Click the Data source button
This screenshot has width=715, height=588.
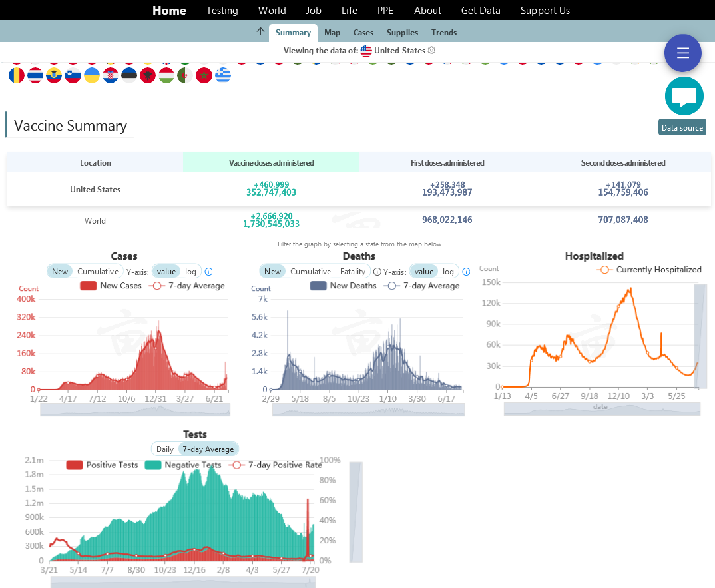pos(682,128)
